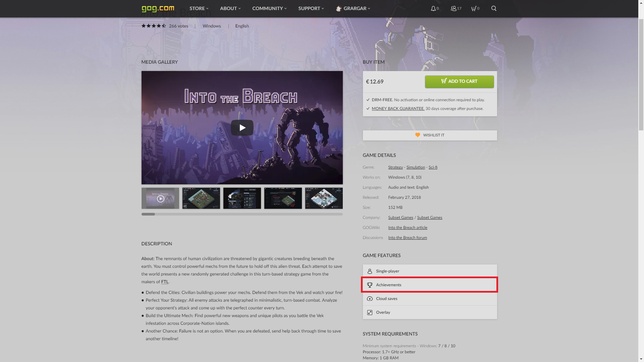Follow the FTL link in description
The width and height of the screenshot is (644, 362).
tap(165, 282)
